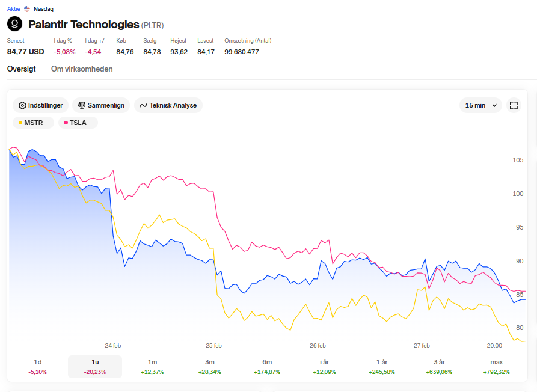
Task: Click the -20,23% weekly return value
Action: pyautogui.click(x=95, y=372)
